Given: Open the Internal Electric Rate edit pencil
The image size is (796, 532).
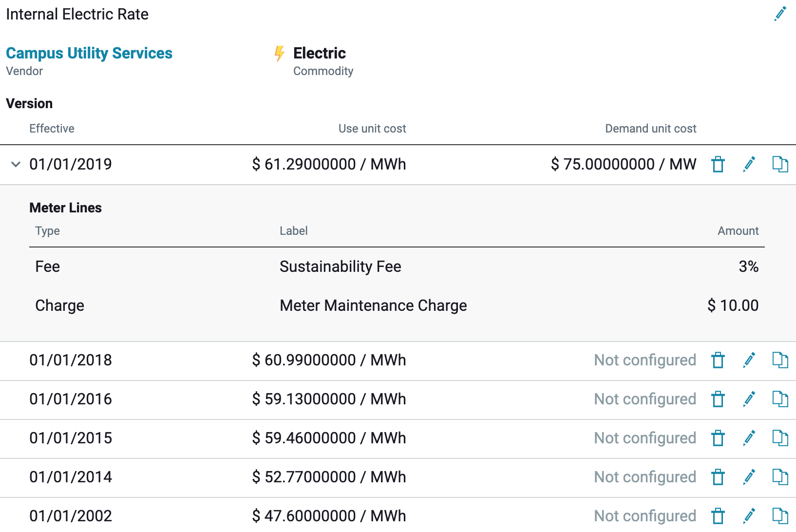Looking at the screenshot, I should point(780,13).
